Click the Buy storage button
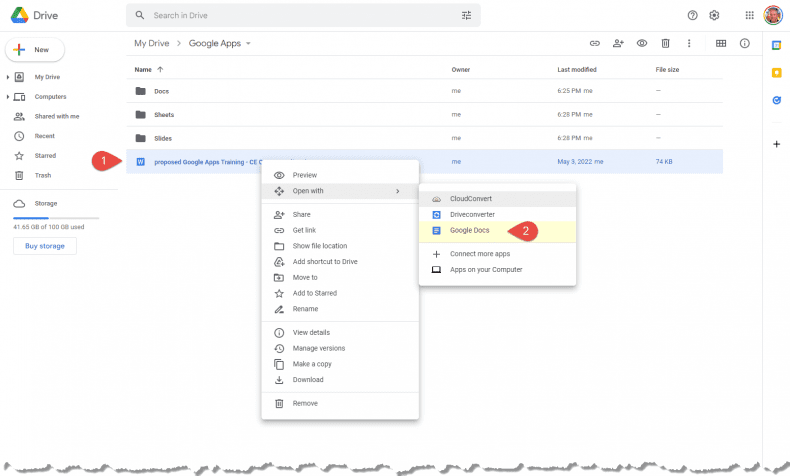This screenshot has width=790, height=476. tap(44, 246)
